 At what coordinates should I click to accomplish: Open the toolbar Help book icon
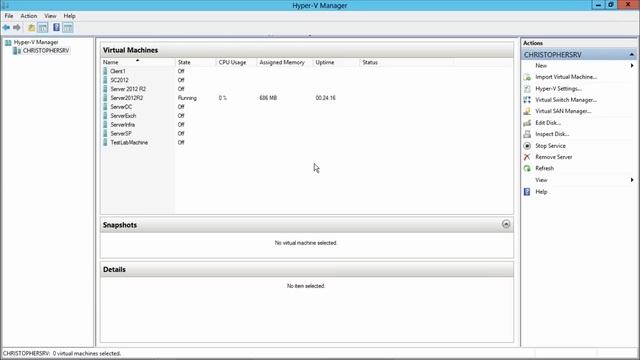[56, 28]
